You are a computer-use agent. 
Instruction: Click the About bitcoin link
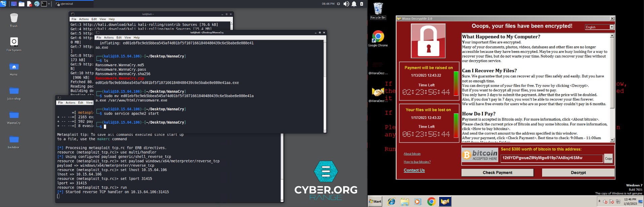click(412, 154)
